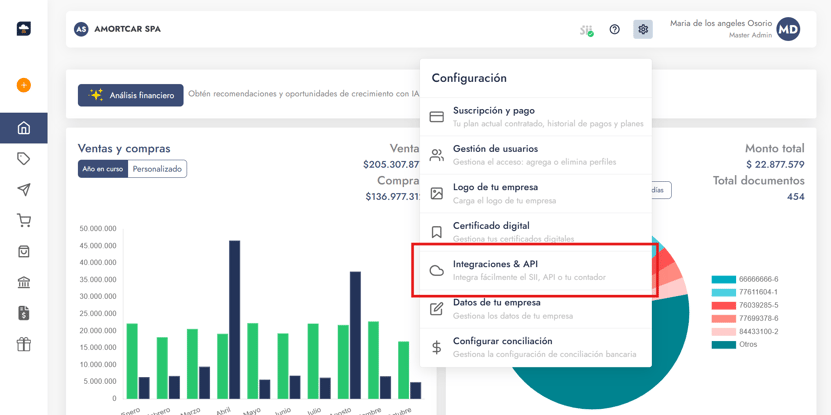Open 'Suscripción y pago' settings
Screen dimensions: 831x415
tap(534, 117)
